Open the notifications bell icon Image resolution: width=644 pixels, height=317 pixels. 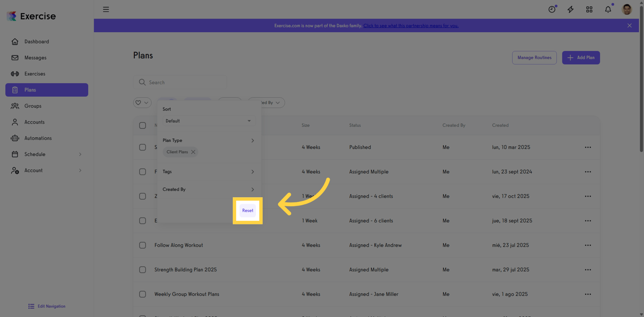[608, 9]
